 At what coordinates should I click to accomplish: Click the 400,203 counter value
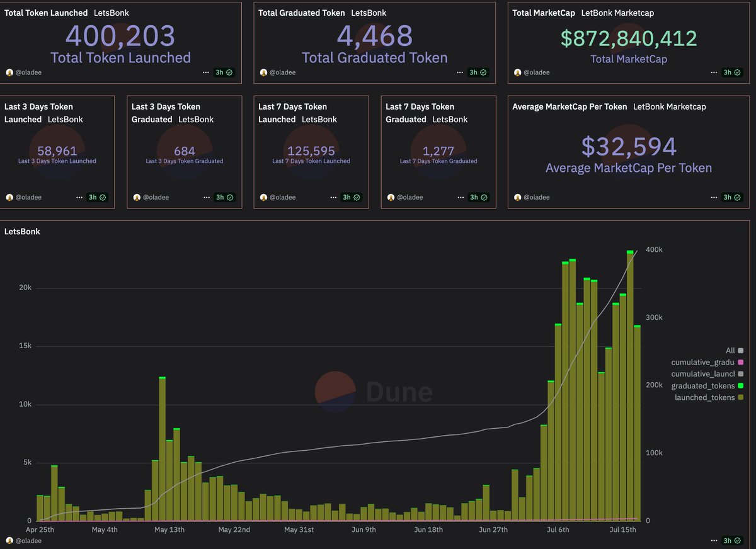[120, 36]
